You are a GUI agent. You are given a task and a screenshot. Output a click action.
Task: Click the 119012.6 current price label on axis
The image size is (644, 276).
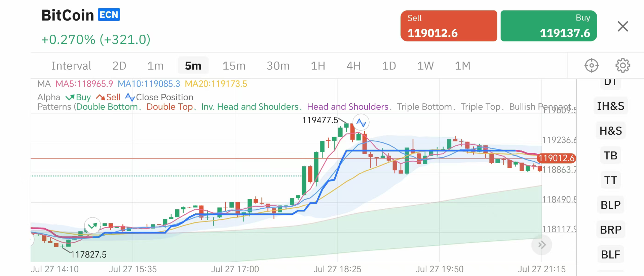click(x=556, y=158)
